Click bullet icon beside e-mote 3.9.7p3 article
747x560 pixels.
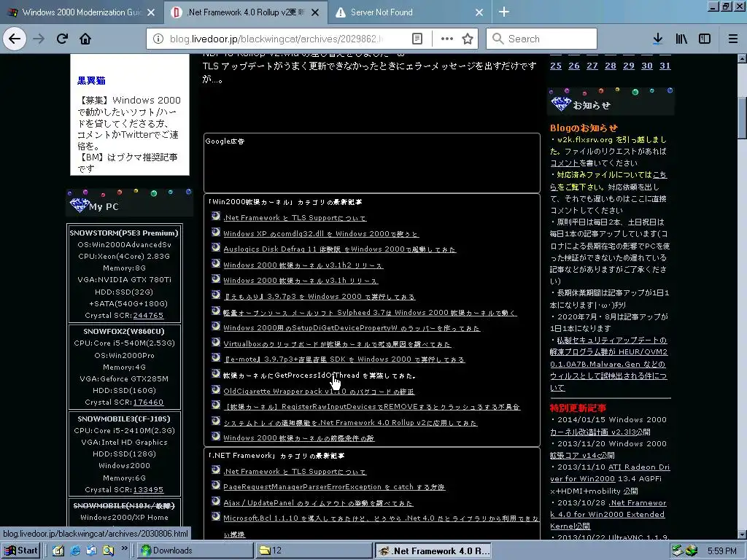216,357
